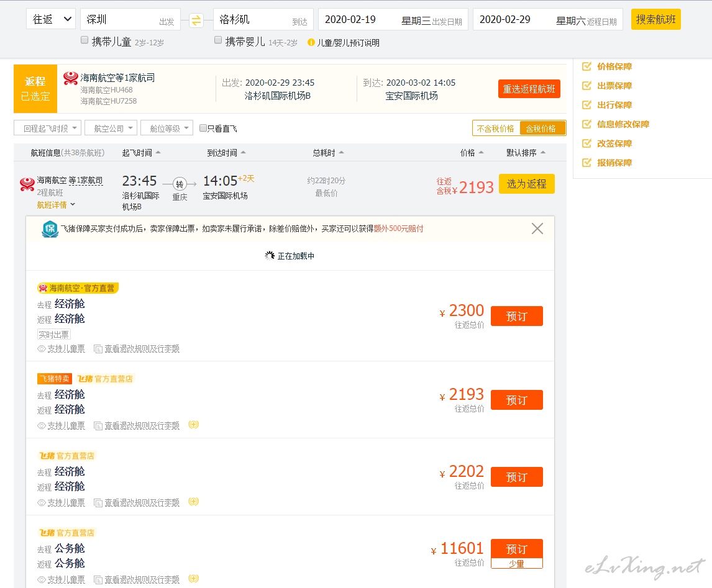The width and height of the screenshot is (712, 588).
Task: Click the price guarantee check icon
Action: [586, 66]
